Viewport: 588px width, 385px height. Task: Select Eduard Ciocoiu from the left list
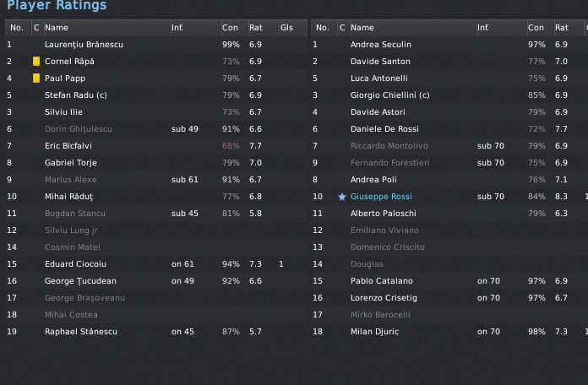coord(75,264)
